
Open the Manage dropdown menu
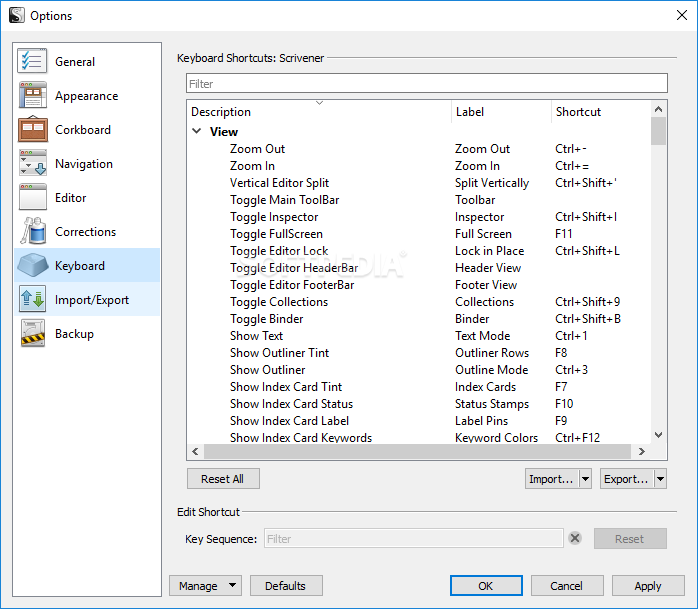tap(205, 585)
